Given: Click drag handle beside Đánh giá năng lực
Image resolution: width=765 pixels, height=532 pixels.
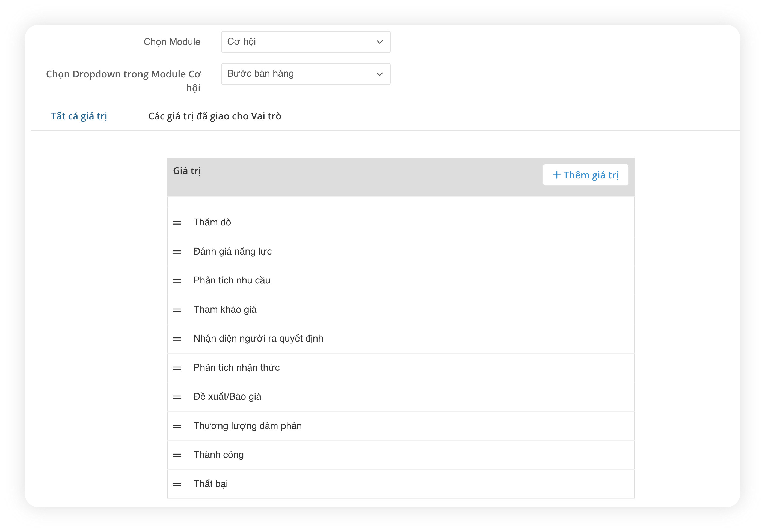Looking at the screenshot, I should tap(177, 252).
